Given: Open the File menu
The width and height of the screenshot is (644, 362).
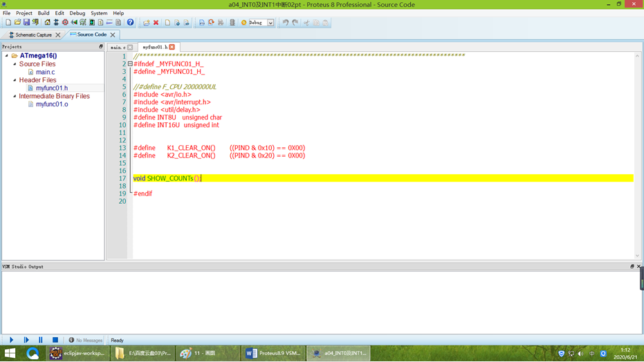Looking at the screenshot, I should 7,13.
